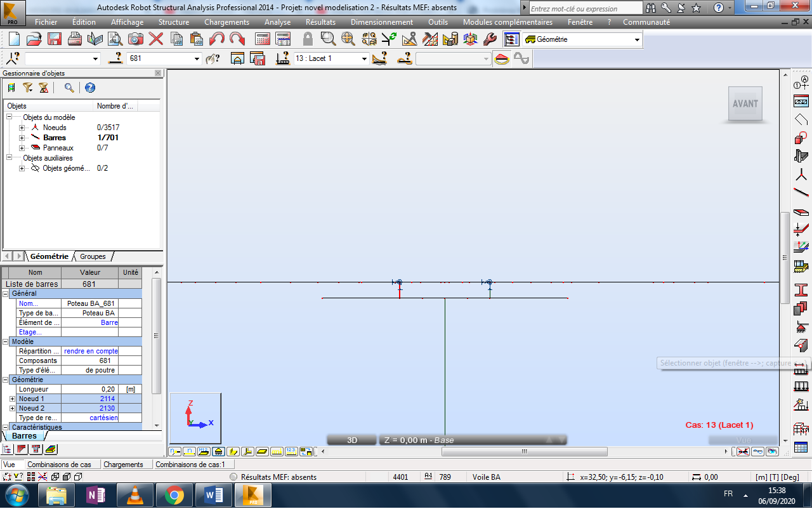Image resolution: width=812 pixels, height=509 pixels.
Task: Open Google Chrome from the taskbar
Action: (x=174, y=495)
